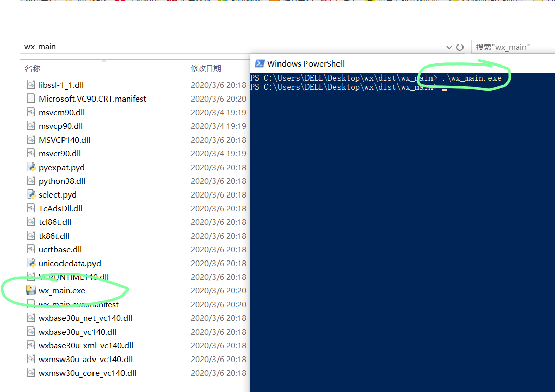
Task: Select file name wxbase30u_net_vc140.dll
Action: point(85,318)
